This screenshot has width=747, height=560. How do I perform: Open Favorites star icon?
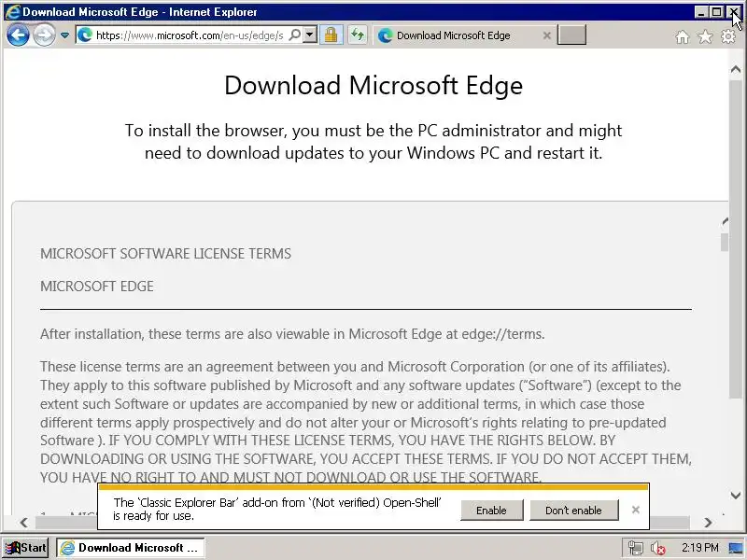point(705,36)
